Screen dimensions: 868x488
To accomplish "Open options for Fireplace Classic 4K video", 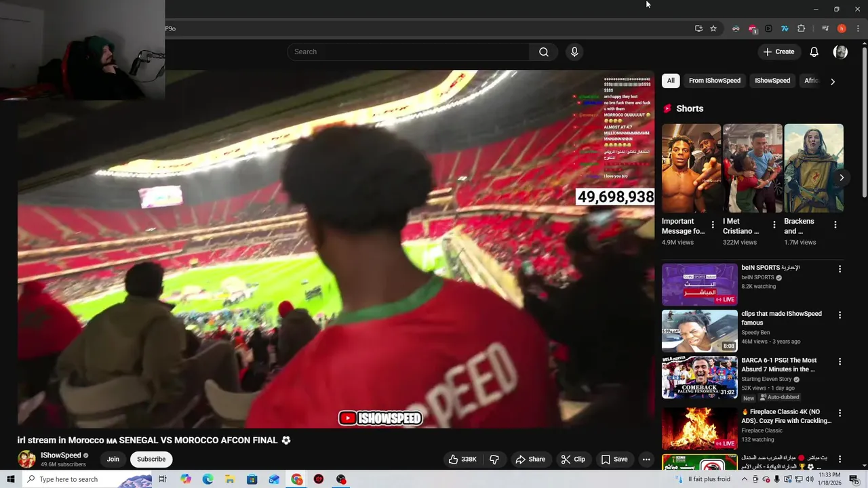I will [x=840, y=413].
